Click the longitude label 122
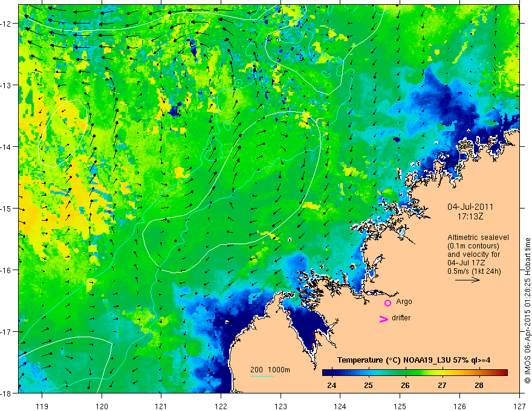This screenshot has height=411, width=532. [221, 406]
